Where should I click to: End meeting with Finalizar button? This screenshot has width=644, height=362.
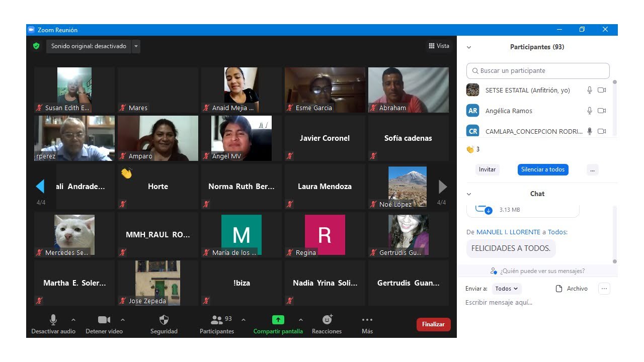point(434,324)
